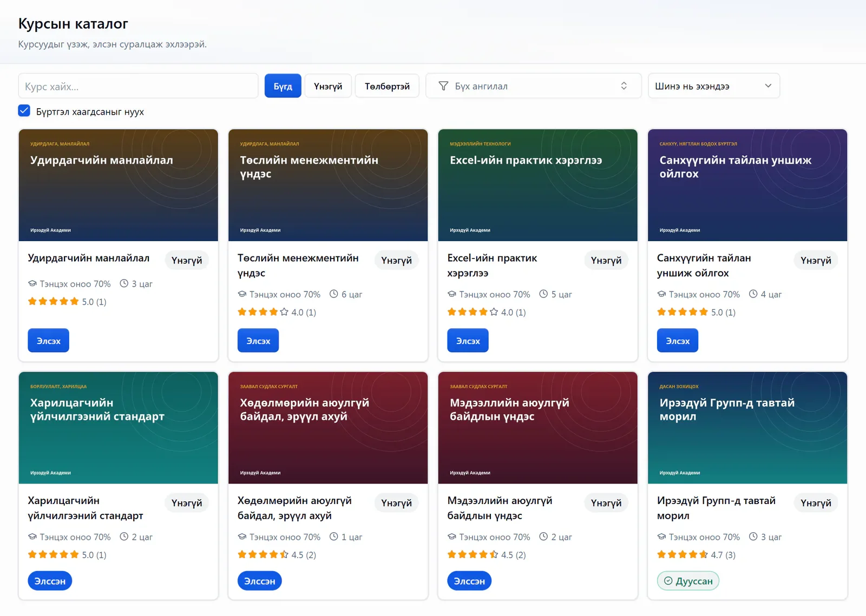Click the star rating on Ирээдүй Групп-д тавтай морил
Image resolution: width=866 pixels, height=616 pixels.
(x=683, y=554)
